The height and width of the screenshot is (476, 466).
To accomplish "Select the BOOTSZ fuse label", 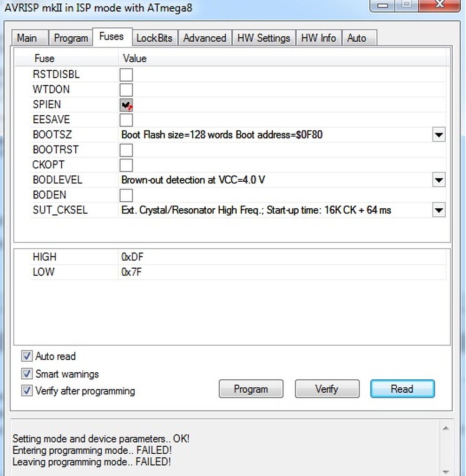I will coord(52,134).
